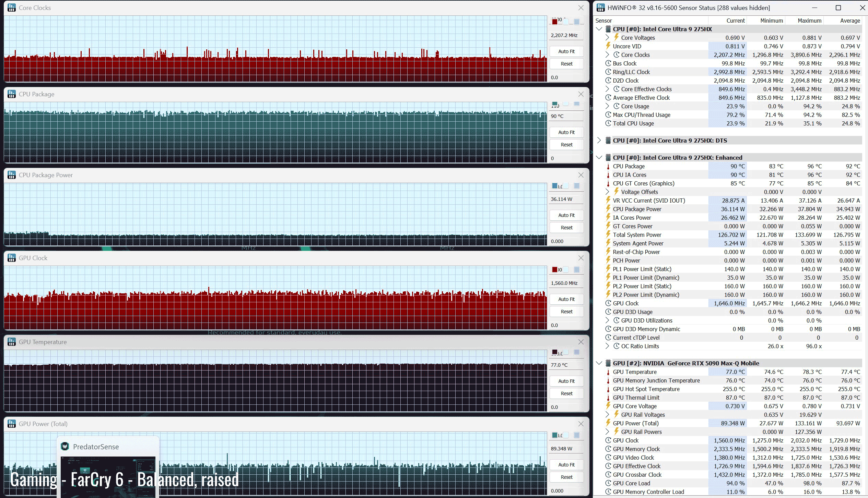The height and width of the screenshot is (498, 868).
Task: Click the GPU Clock graph window title icon
Action: pos(12,258)
